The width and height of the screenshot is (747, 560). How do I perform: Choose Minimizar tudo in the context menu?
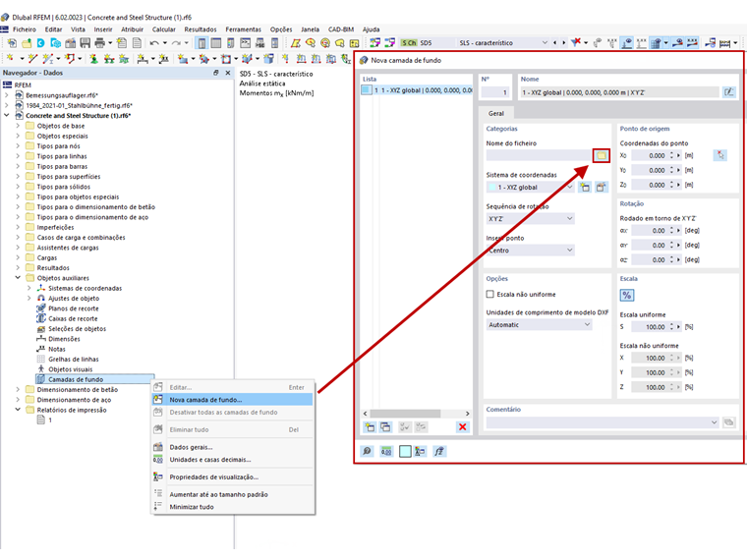click(233, 507)
